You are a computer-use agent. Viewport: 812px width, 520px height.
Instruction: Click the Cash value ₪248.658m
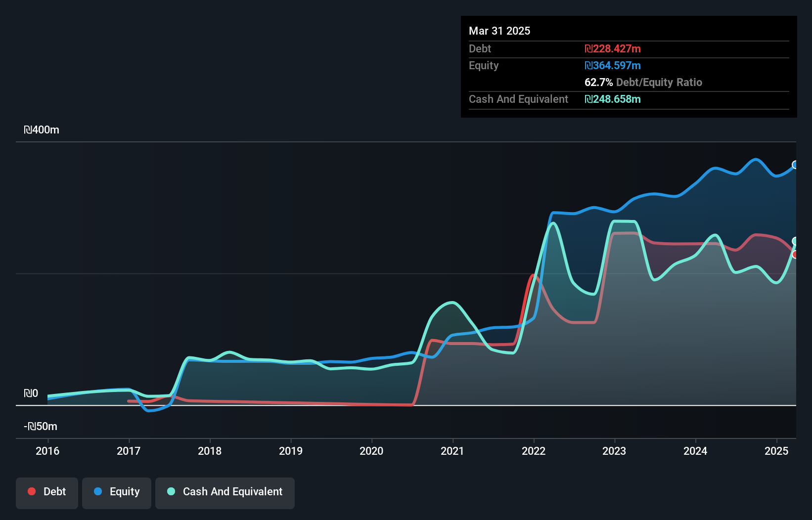613,99
